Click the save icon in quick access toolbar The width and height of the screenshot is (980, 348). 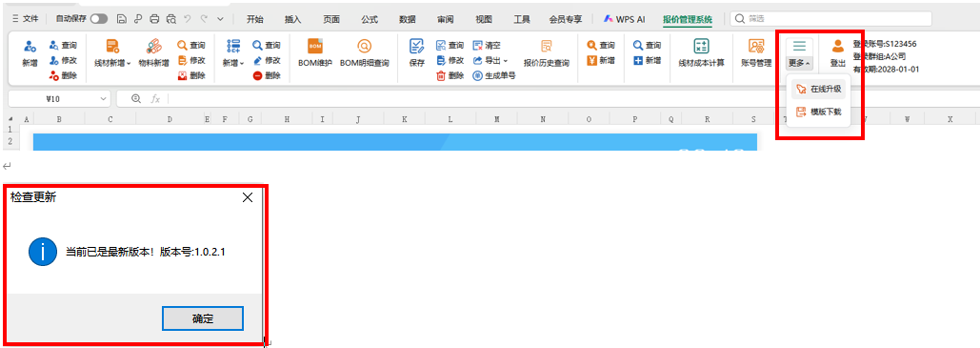[122, 19]
